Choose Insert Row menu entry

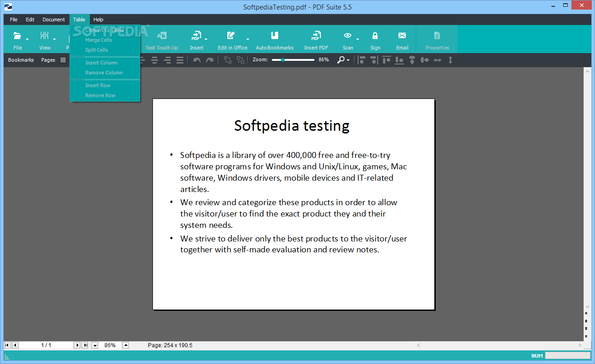pyautogui.click(x=105, y=85)
